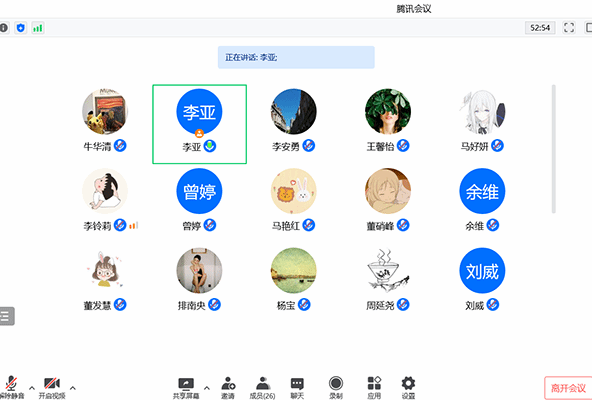Toggle the camera video button
Screen dimensions: 592x400
[52, 388]
